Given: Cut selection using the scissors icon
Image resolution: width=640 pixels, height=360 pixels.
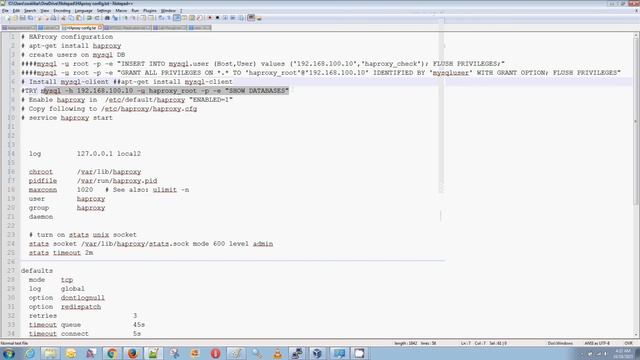Looking at the screenshot, I should (63, 18).
